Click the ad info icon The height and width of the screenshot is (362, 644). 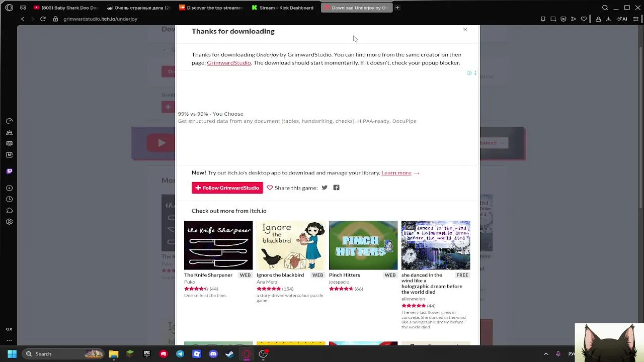pyautogui.click(x=469, y=73)
